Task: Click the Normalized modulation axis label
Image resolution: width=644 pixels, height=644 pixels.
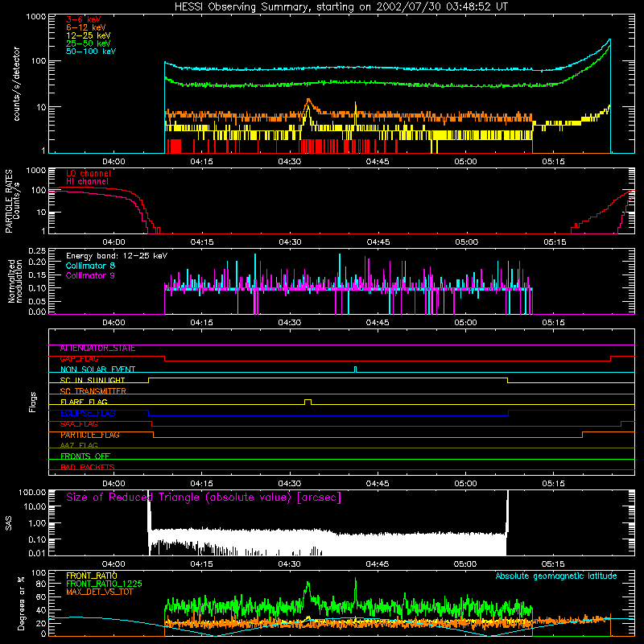Action: coord(14,281)
